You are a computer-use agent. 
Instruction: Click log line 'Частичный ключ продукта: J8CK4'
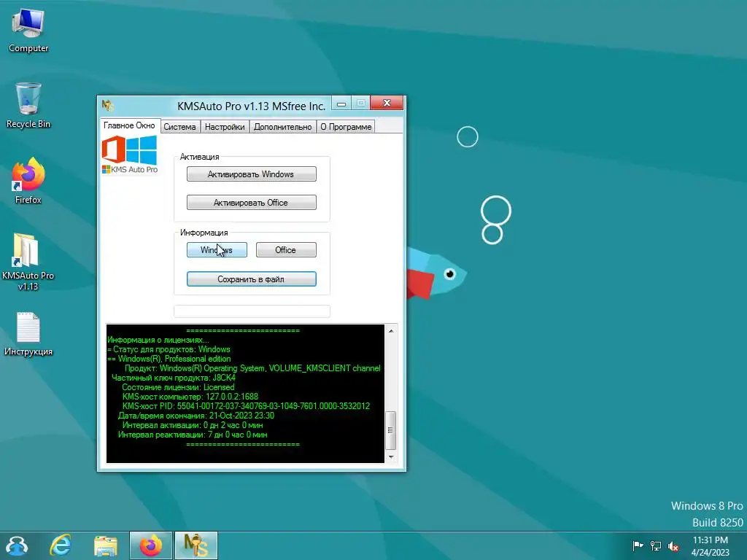pyautogui.click(x=174, y=378)
